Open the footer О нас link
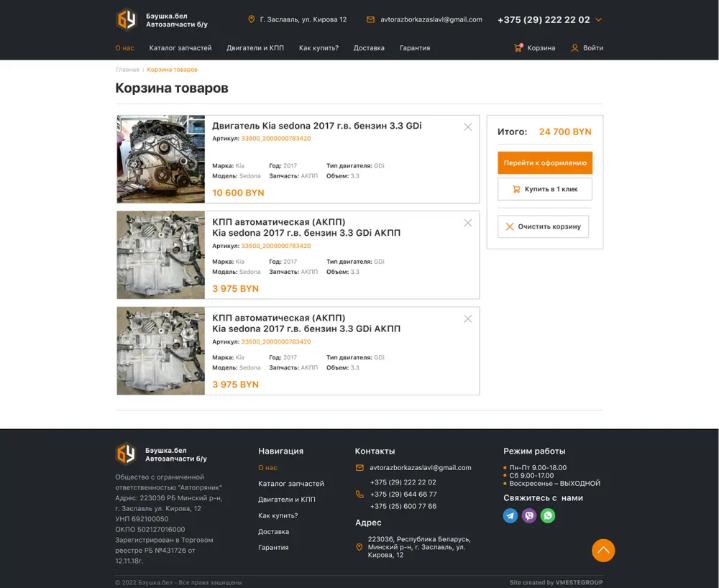 (267, 467)
